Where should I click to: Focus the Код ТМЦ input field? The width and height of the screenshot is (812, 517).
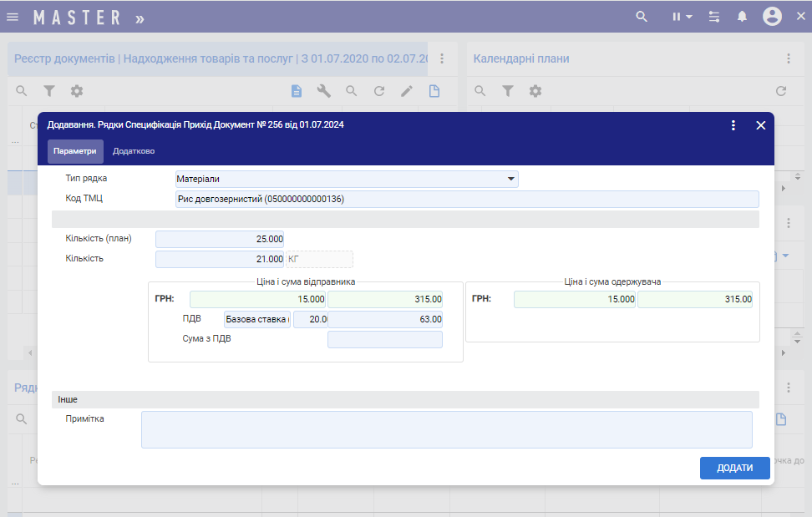[x=467, y=199]
